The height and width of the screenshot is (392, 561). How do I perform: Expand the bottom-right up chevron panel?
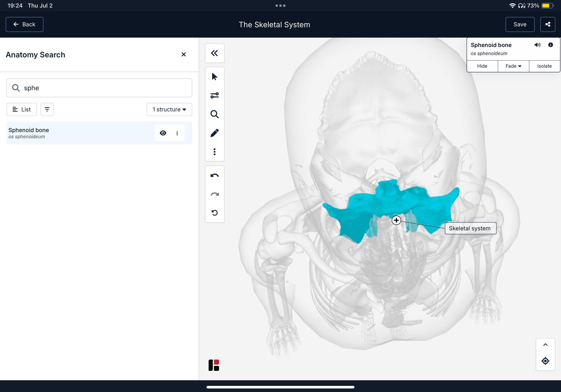pos(545,345)
